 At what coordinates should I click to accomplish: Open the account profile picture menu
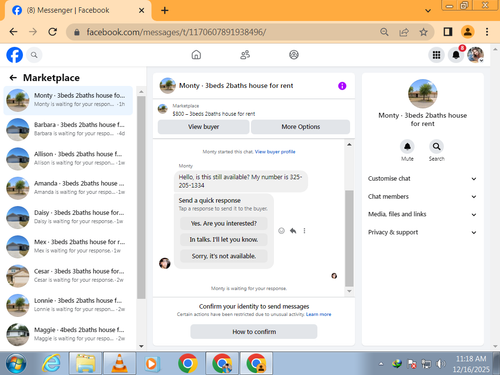click(475, 55)
